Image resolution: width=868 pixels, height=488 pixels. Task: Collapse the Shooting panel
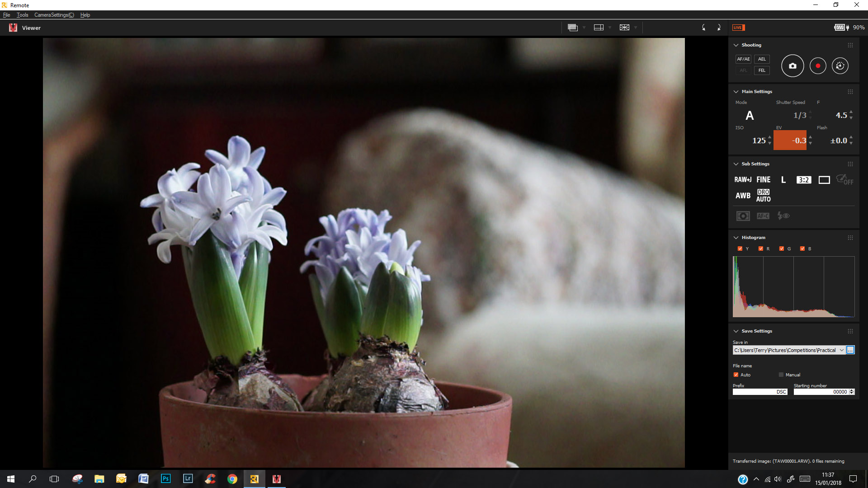coord(736,45)
